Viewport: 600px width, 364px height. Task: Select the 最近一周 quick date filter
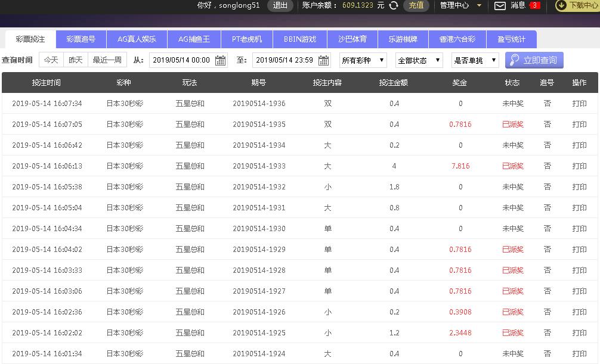coord(107,60)
